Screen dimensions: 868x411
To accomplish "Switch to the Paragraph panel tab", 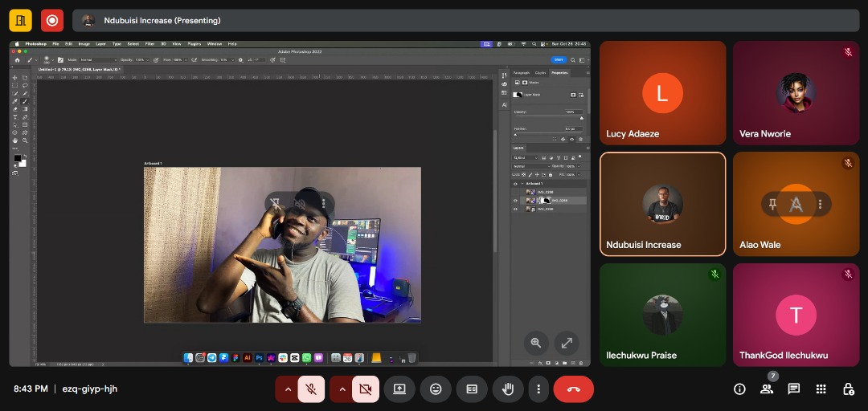I will pyautogui.click(x=522, y=72).
